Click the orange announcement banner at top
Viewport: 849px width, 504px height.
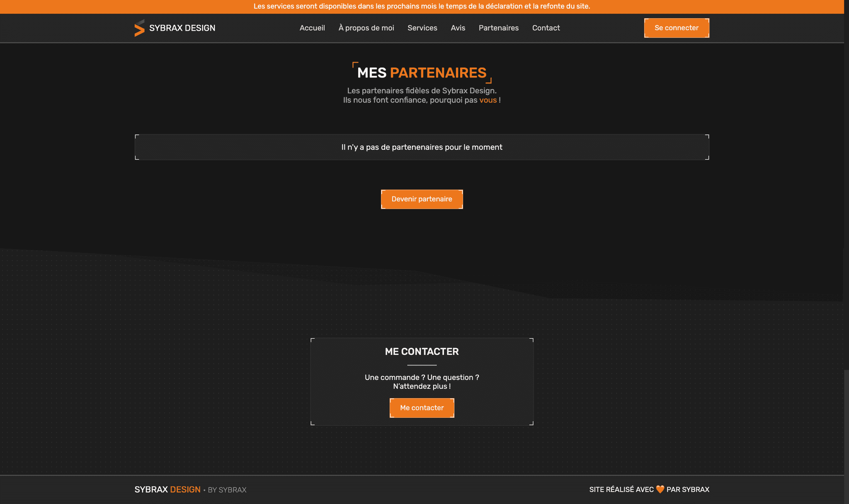[422, 6]
